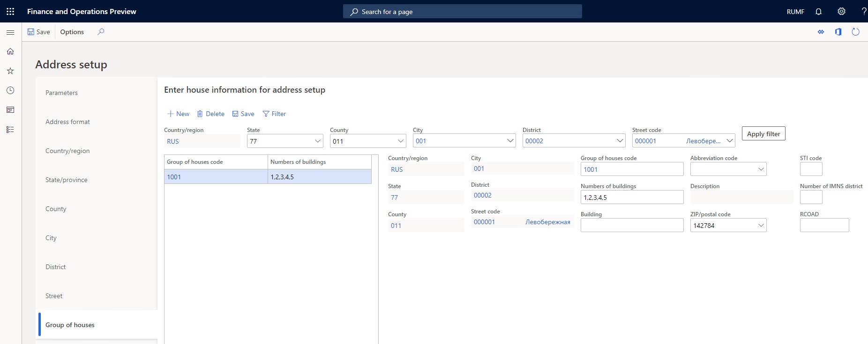Expand the State filter dropdown

click(318, 141)
